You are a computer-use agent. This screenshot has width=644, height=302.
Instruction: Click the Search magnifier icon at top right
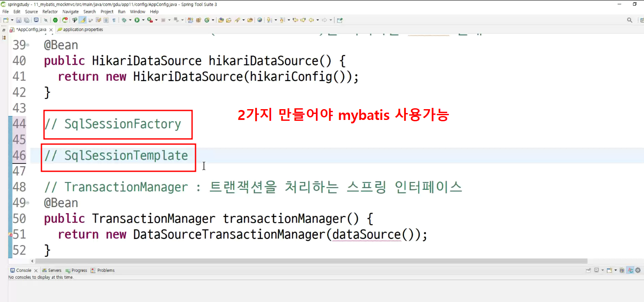[630, 20]
